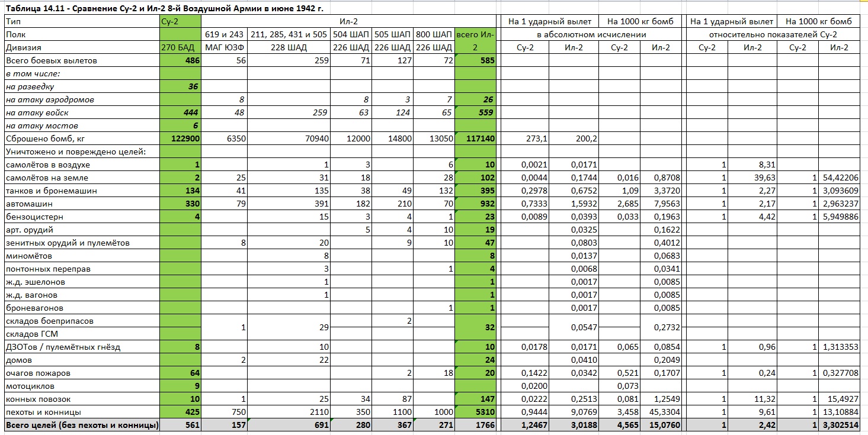Viewport: 868px width, 435px height.
Task: Click 'в абсолютном исчислении' header cell
Action: pos(591,34)
